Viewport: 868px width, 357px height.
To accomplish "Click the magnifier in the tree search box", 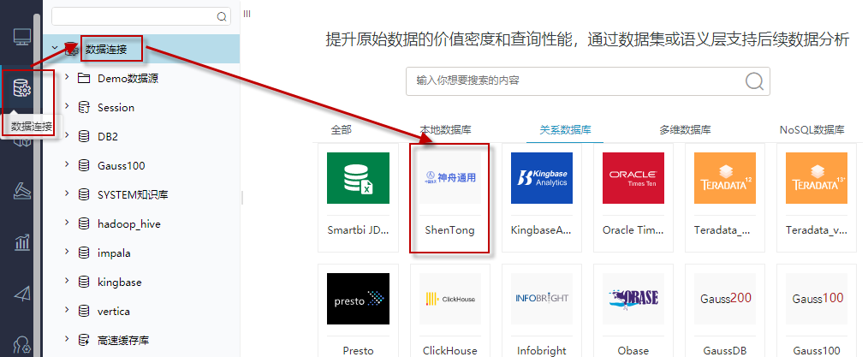I will click(x=222, y=16).
